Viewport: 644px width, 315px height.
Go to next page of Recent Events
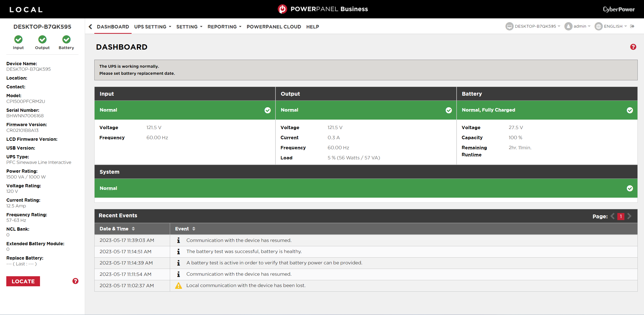point(629,216)
